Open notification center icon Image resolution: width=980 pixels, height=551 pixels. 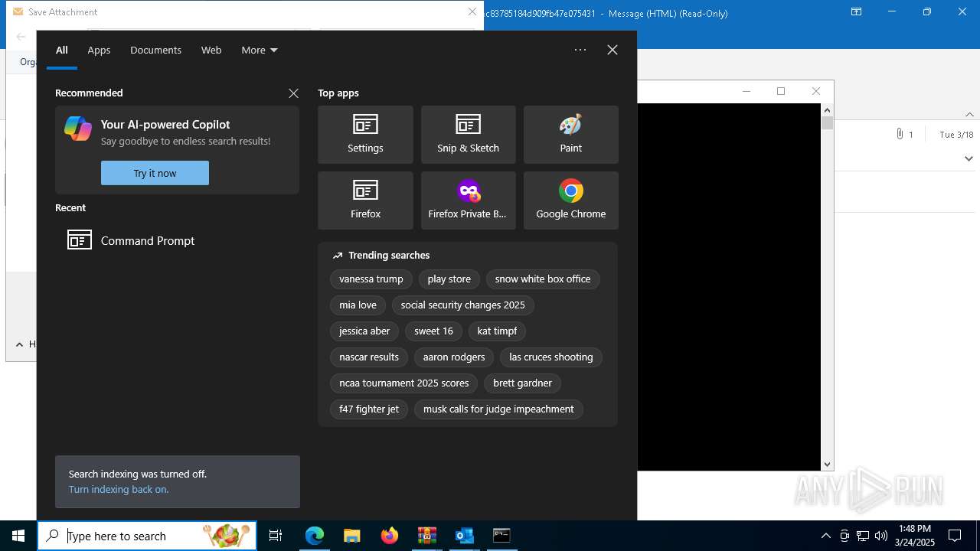click(x=955, y=536)
